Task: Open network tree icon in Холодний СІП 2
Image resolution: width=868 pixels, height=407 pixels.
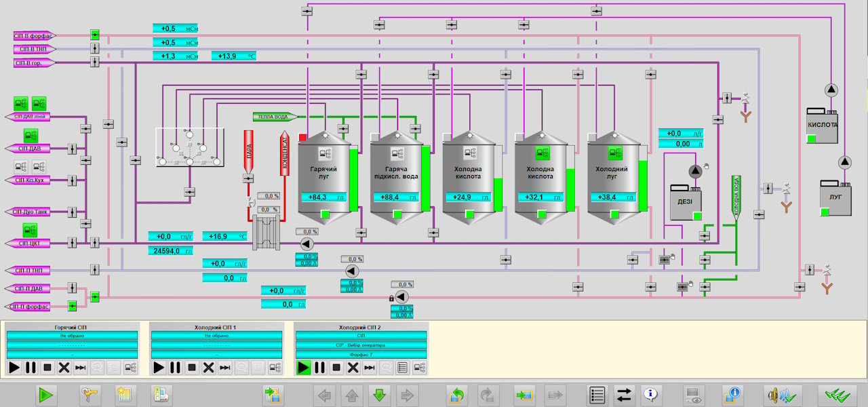Action: (x=419, y=368)
